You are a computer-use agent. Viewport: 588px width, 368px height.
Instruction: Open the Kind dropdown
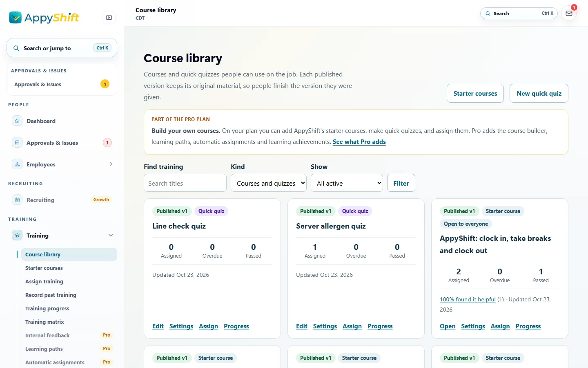click(x=269, y=183)
